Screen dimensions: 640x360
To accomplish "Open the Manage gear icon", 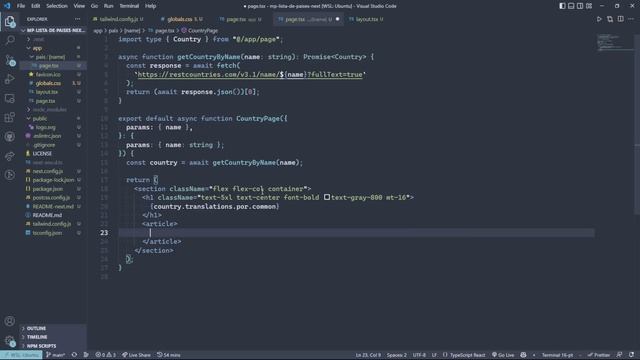I will coord(10,340).
